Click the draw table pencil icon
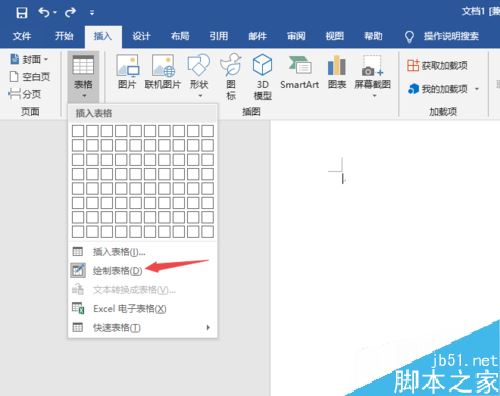 [x=78, y=270]
